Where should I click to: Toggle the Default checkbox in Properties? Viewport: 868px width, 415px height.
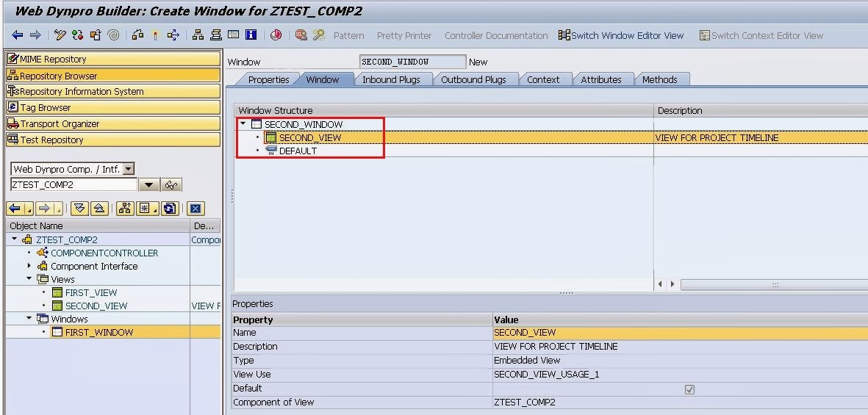689,389
